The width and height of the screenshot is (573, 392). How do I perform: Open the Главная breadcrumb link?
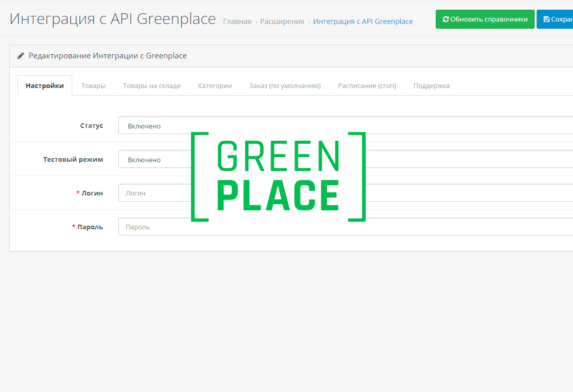coord(237,21)
